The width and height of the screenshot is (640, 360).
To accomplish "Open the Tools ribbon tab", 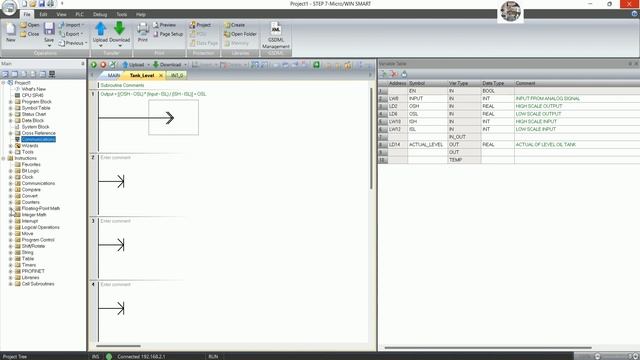I will 122,14.
